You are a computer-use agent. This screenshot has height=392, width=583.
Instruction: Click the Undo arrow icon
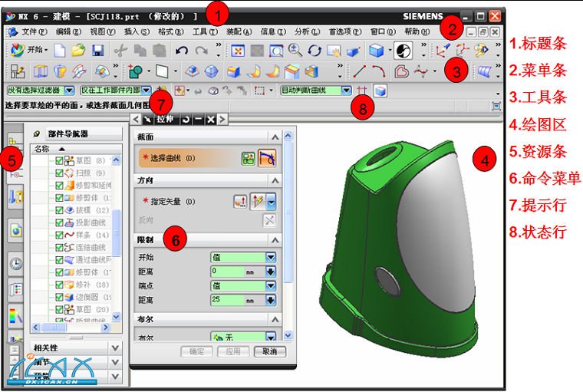(x=181, y=50)
